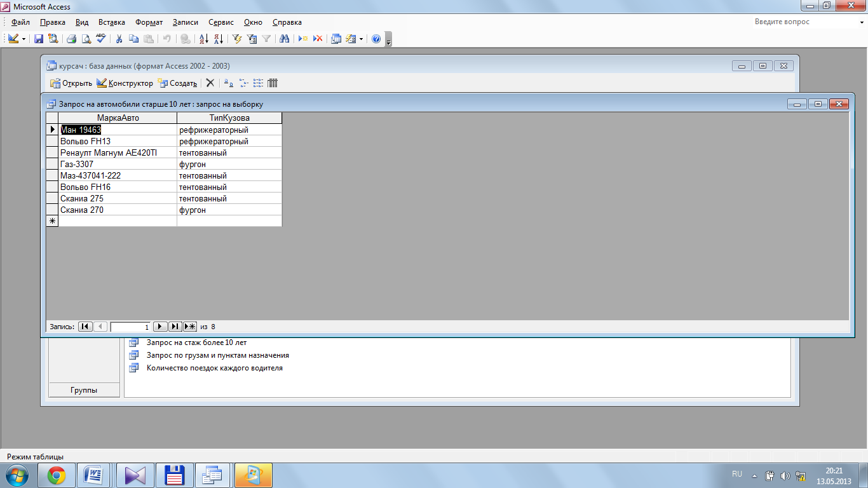The height and width of the screenshot is (488, 868).
Task: Click the Delete X icon in database window
Action: coord(210,83)
